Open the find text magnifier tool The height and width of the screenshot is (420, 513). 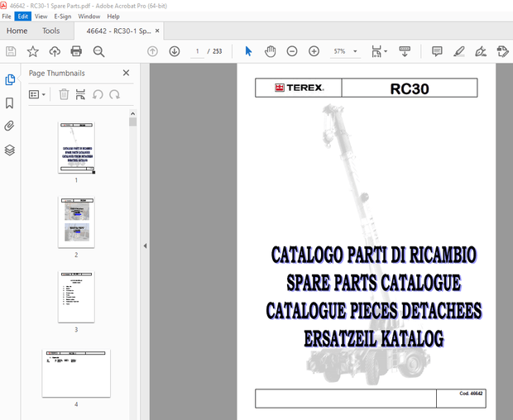[x=98, y=51]
